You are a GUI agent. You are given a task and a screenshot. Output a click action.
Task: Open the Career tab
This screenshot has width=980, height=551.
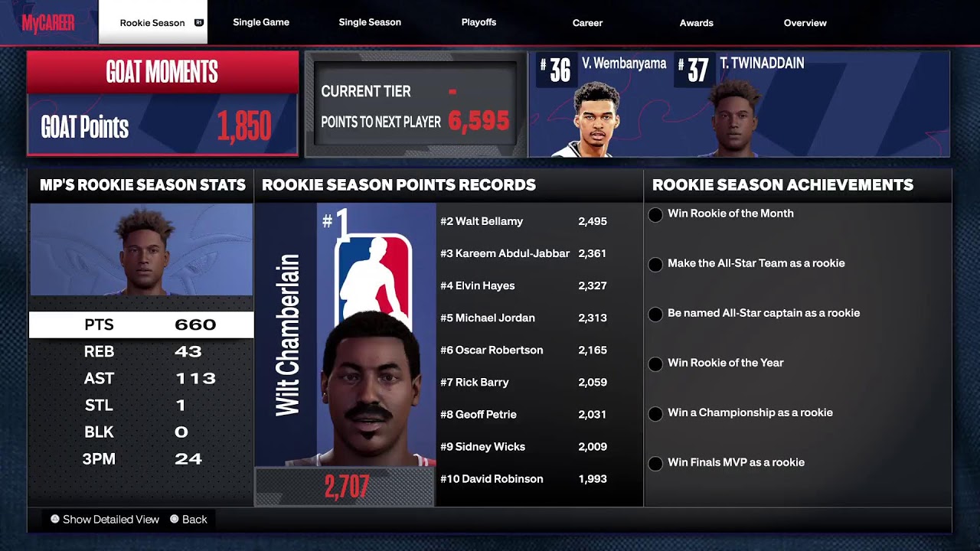tap(587, 23)
